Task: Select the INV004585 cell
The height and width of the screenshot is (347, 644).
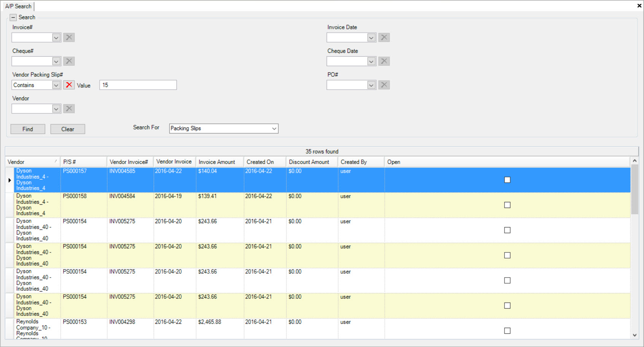Action: point(130,180)
